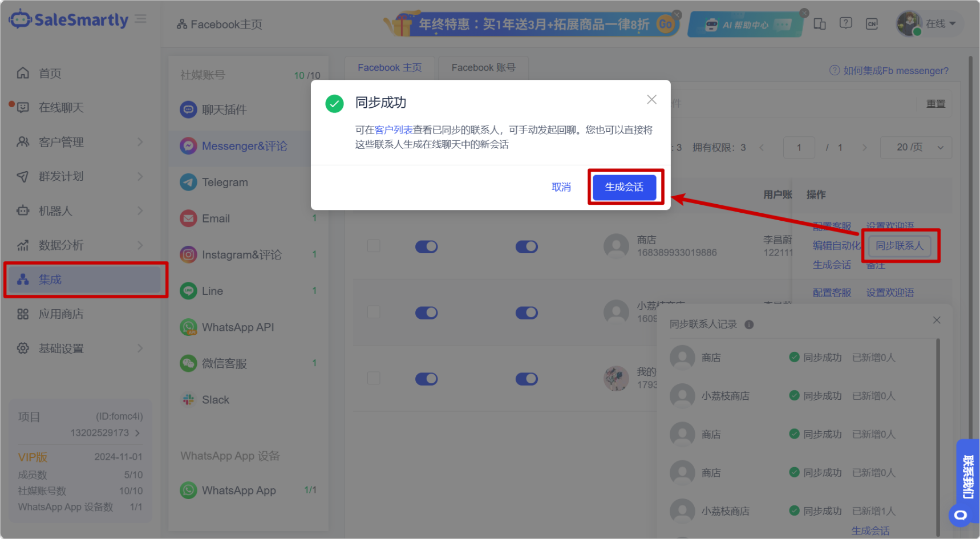Close the 同步成功 dialog
This screenshot has width=980, height=539.
tap(651, 100)
